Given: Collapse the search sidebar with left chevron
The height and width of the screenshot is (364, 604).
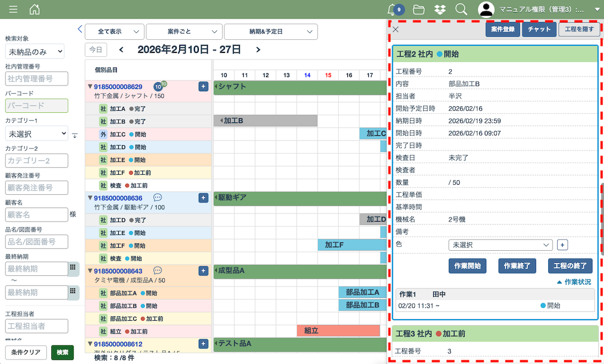Looking at the screenshot, I should [80, 29].
